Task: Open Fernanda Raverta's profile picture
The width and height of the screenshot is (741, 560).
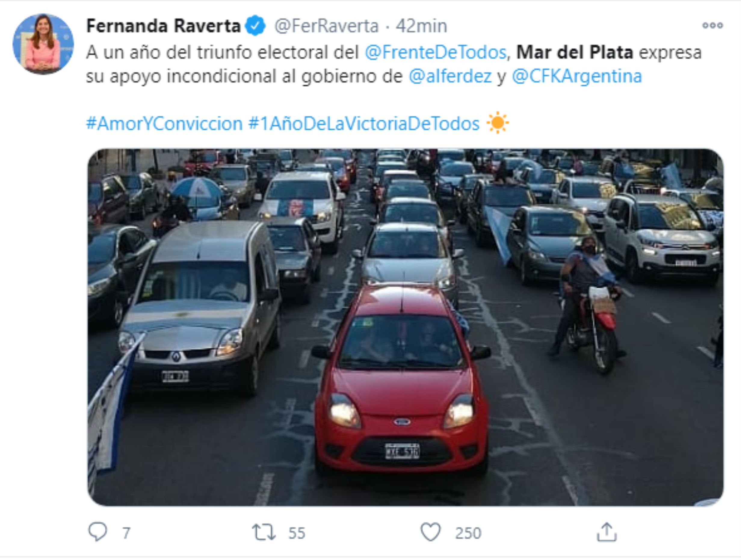Action: (43, 44)
